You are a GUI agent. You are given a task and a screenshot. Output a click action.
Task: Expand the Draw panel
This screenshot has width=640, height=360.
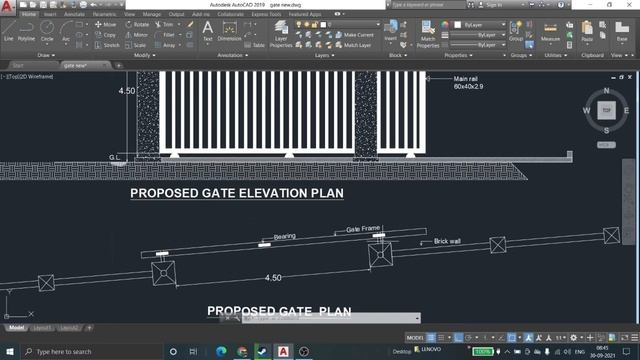[x=46, y=55]
